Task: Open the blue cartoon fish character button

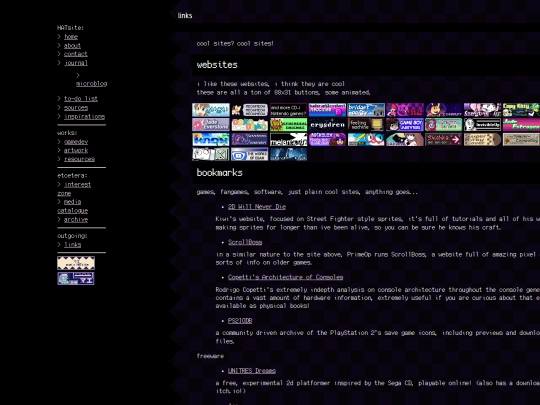Action: 366,139
